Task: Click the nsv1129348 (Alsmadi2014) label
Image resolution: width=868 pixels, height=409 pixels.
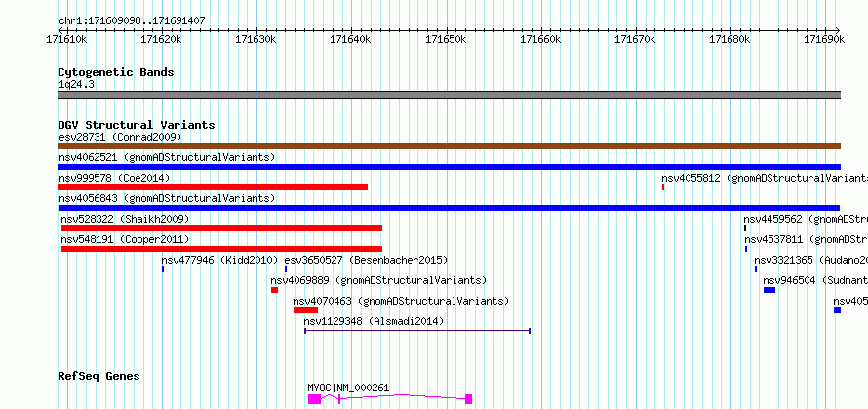Action: click(374, 321)
